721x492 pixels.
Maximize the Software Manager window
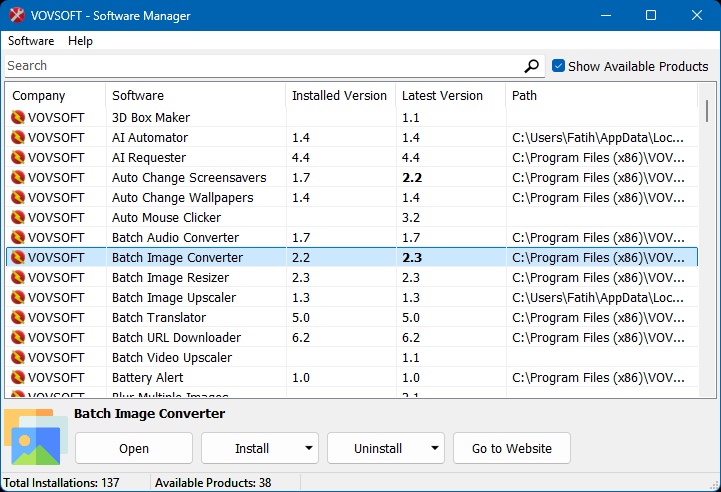(651, 15)
